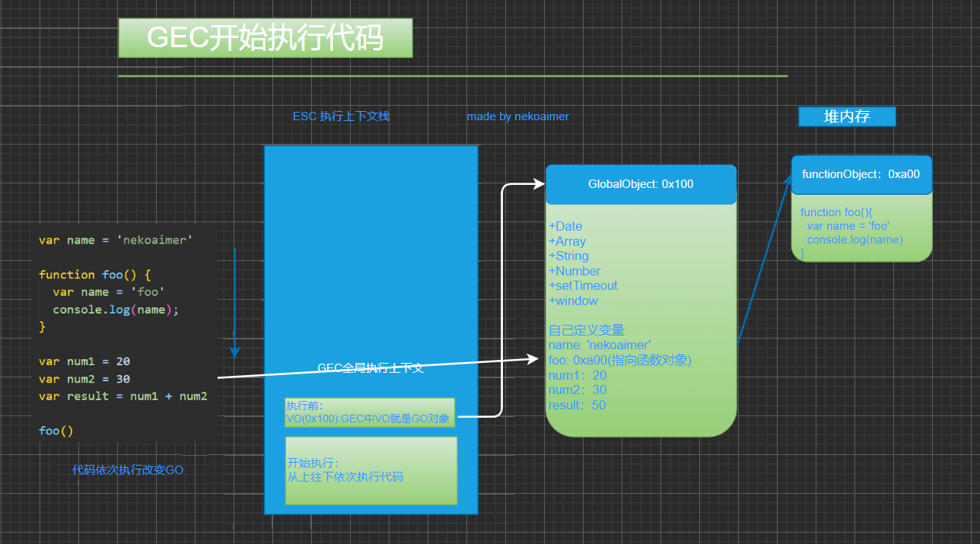Select the title box "GEC开始执行代码"
The height and width of the screenshot is (544, 980).
coord(265,38)
